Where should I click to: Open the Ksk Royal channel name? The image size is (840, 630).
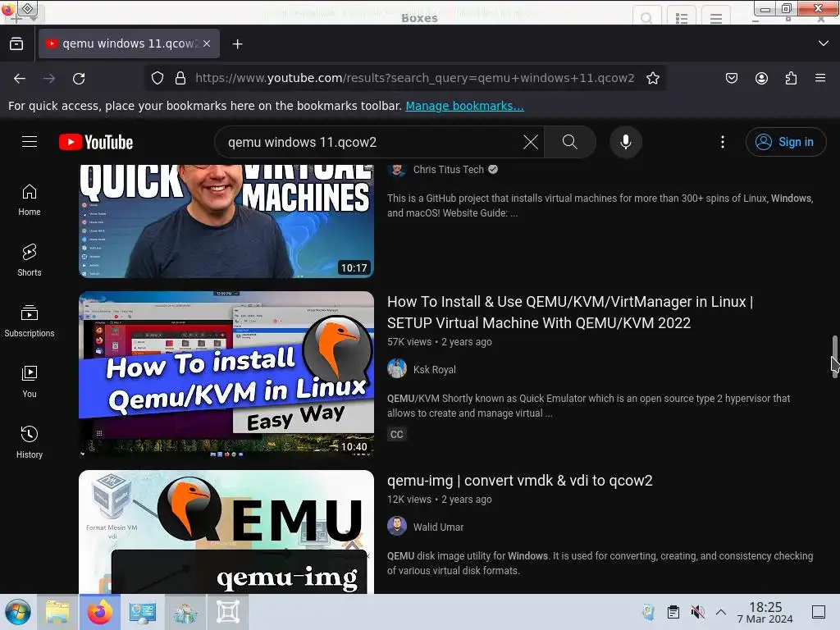[435, 370]
